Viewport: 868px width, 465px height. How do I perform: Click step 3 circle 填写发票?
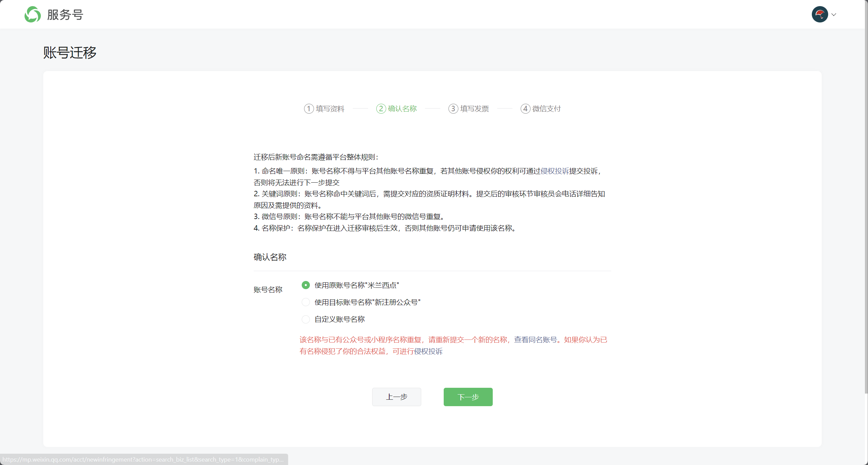click(x=453, y=109)
